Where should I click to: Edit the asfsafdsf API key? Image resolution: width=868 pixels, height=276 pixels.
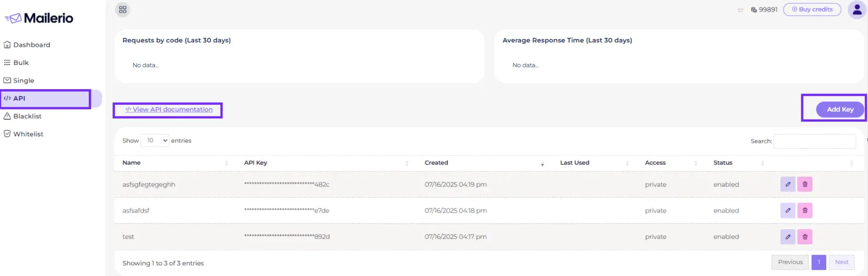point(787,211)
